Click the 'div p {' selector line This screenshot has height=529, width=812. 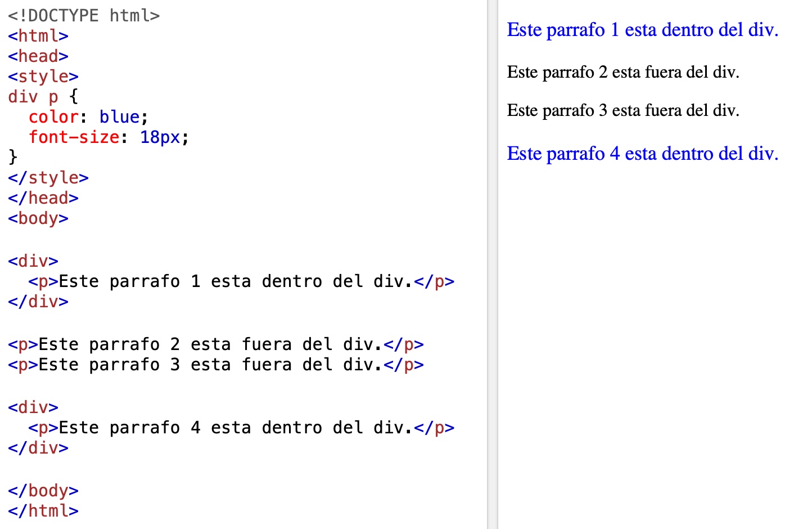[43, 97]
